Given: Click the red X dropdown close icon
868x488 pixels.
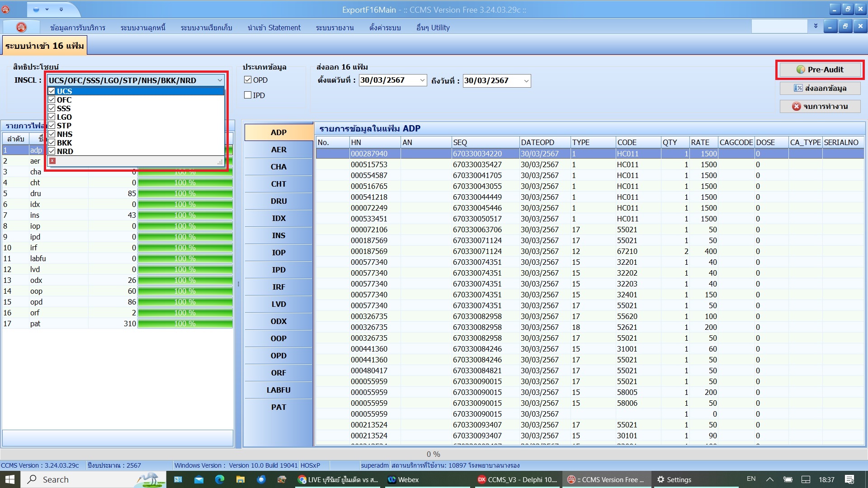Looking at the screenshot, I should pyautogui.click(x=52, y=161).
